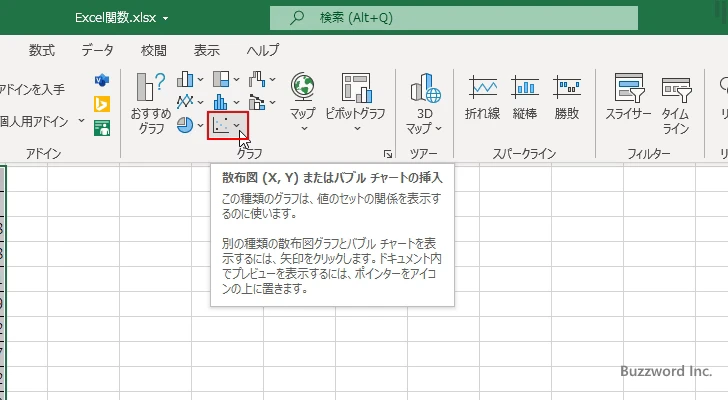
Task: Click the scatter (X, Y) chart insert icon
Action: point(222,126)
